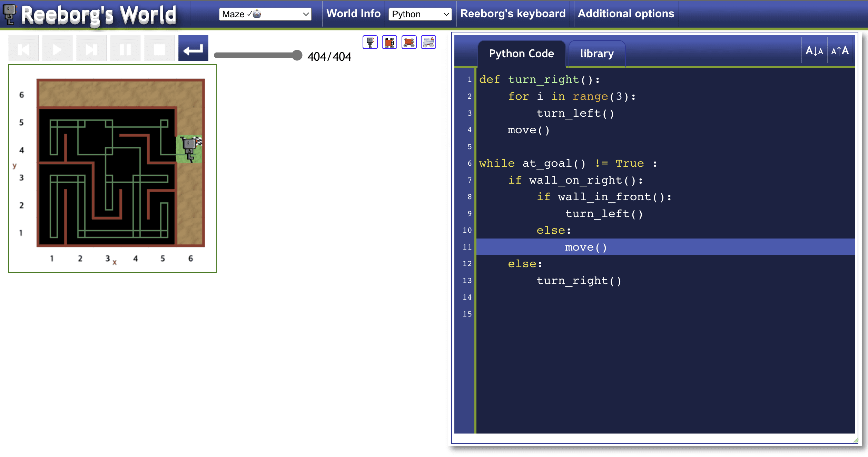Screen dimensions: 868x457
Task: Open the Maze world selection dropdown
Action: point(265,14)
